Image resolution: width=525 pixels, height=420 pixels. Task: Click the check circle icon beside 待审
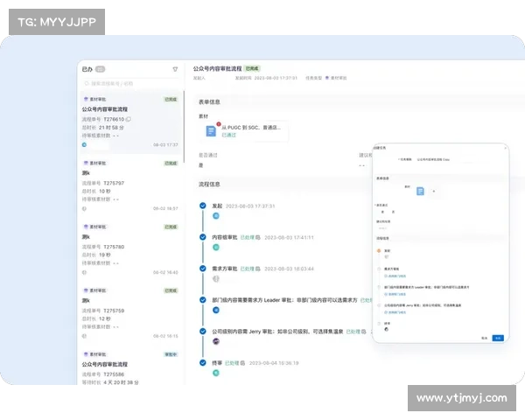click(x=203, y=362)
